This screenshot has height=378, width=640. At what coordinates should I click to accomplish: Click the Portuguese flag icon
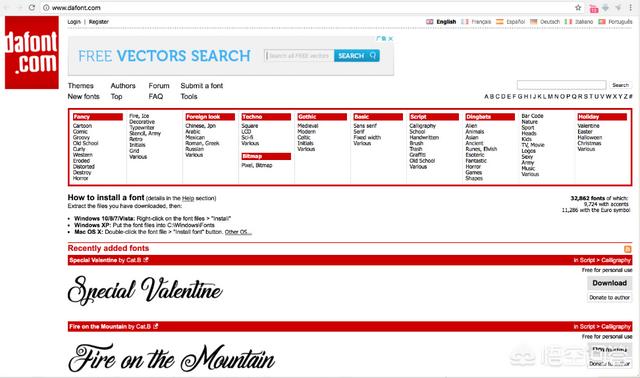coord(602,22)
